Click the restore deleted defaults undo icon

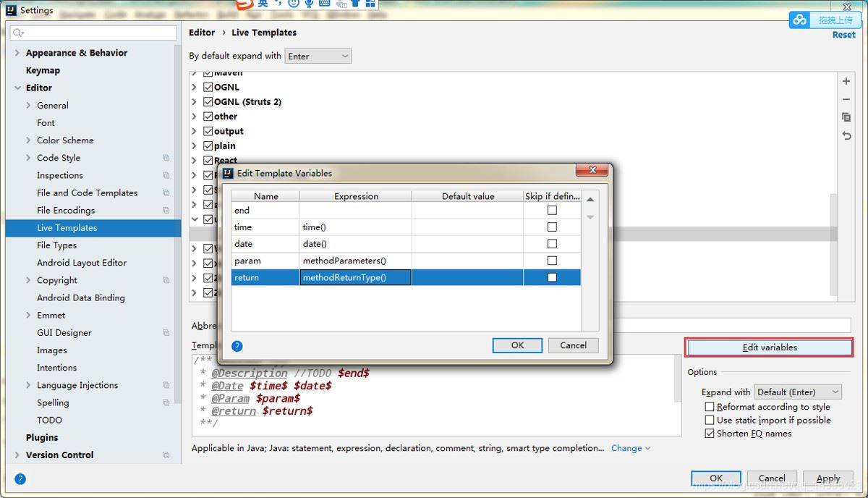click(846, 135)
